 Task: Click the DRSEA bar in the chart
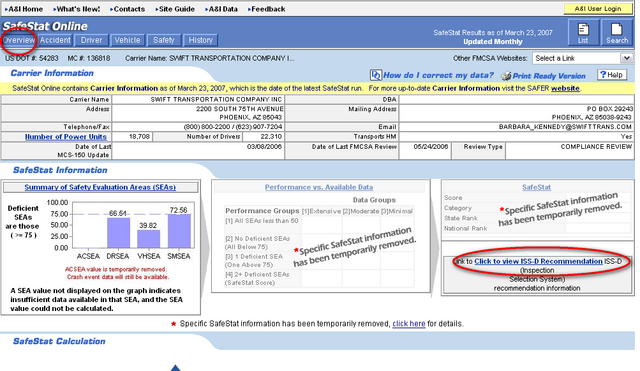pyautogui.click(x=119, y=233)
